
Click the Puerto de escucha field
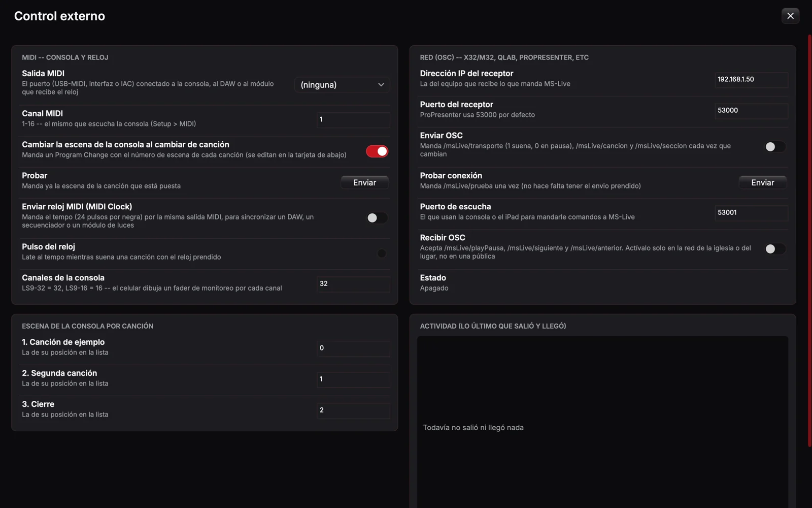tap(751, 213)
